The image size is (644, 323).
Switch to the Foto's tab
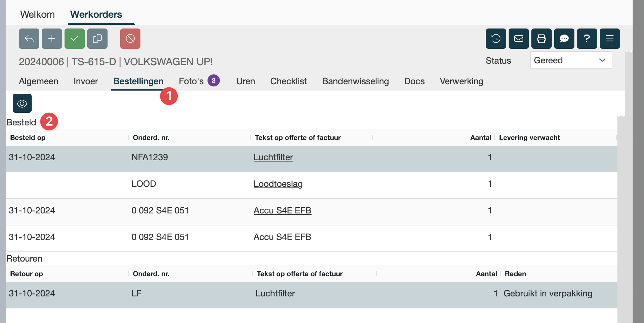coord(191,81)
